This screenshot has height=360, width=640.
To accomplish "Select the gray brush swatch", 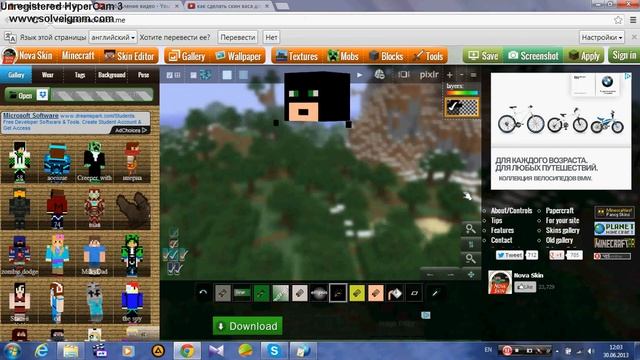I will (x=222, y=293).
